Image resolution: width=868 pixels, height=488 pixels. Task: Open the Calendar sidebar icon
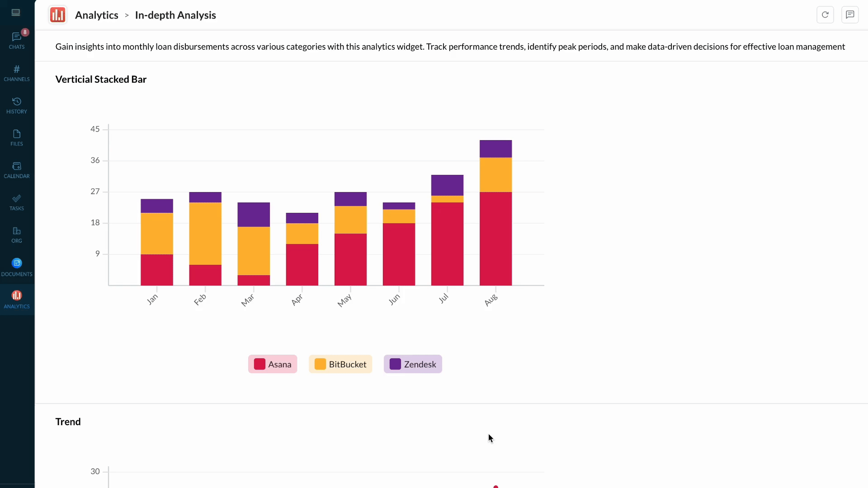[17, 170]
